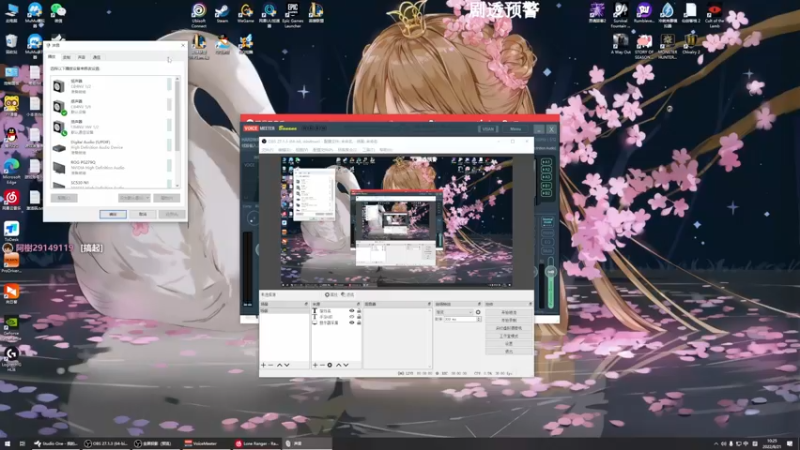800x450 pixels.
Task: Open the WeGame desktop shortcut
Action: point(245,13)
